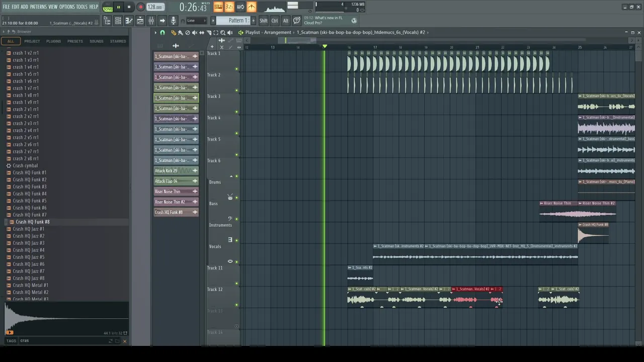The height and width of the screenshot is (362, 644).
Task: Select Attack Kick 29 in picker
Action: click(x=176, y=171)
